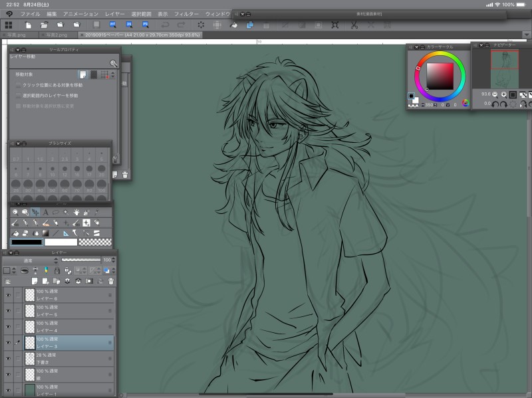Hide layer レイヤー 6 using eye icon
The height and width of the screenshot is (398, 532).
[8, 294]
